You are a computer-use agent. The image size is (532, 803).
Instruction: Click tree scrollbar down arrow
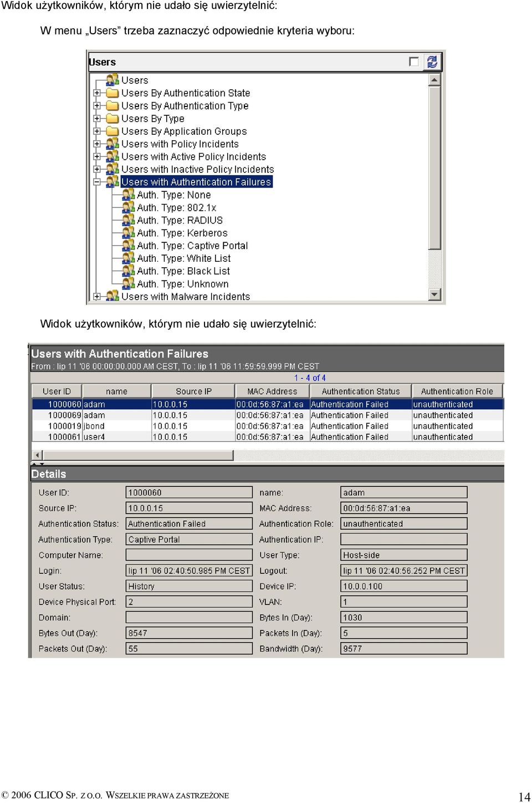[x=434, y=294]
